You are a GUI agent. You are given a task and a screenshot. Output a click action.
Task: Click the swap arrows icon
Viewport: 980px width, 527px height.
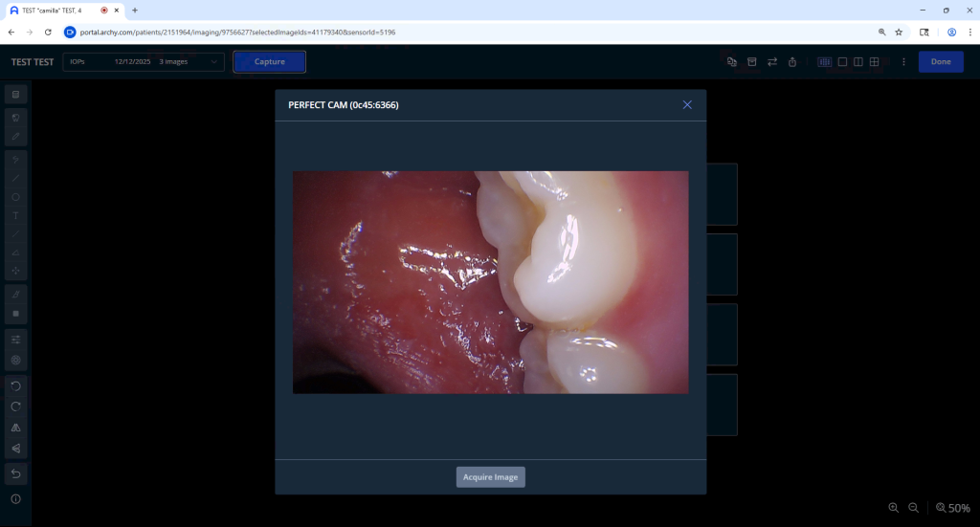[x=772, y=62]
